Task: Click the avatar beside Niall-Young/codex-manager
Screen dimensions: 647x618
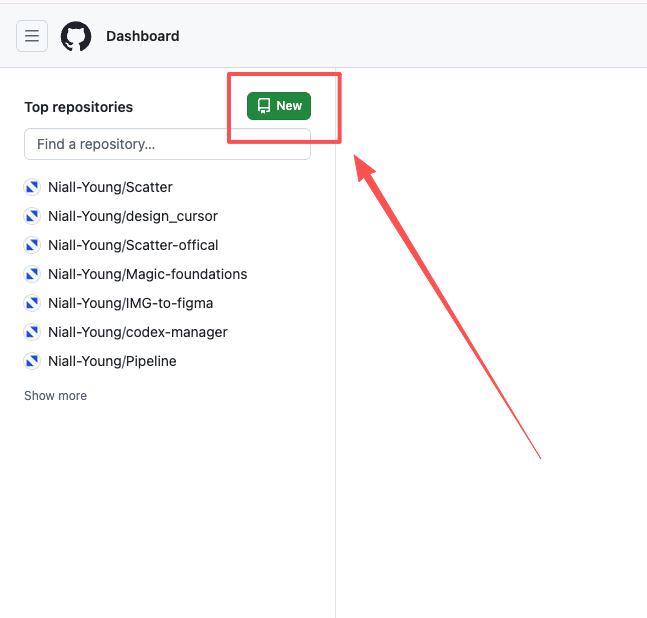Action: click(x=32, y=332)
